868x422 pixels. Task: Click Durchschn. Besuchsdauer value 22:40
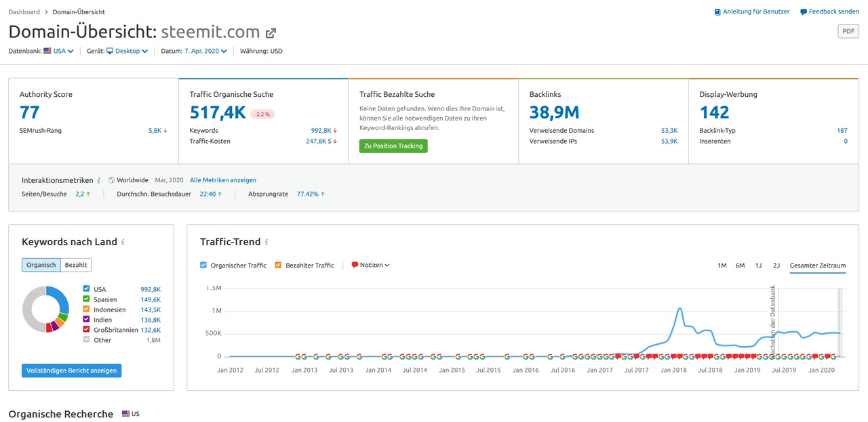point(208,194)
